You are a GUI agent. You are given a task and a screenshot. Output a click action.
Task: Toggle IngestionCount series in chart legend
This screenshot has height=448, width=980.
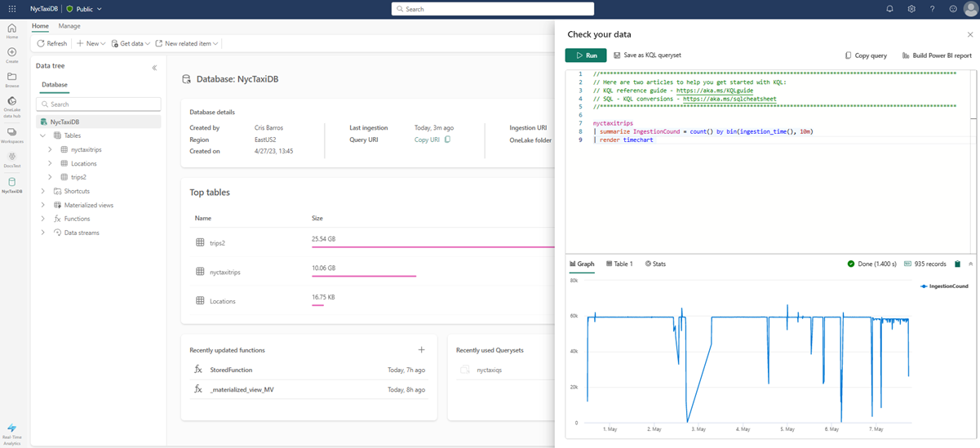[943, 286]
